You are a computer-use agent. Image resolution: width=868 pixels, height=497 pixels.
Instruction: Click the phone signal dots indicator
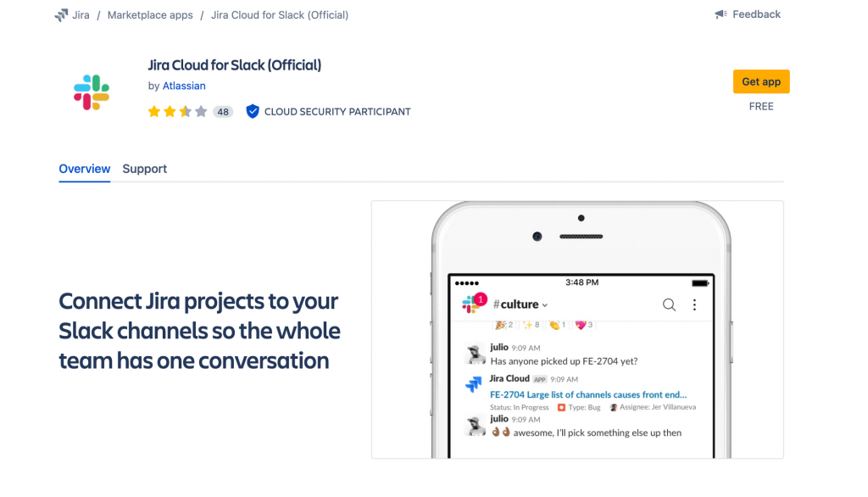point(467,283)
